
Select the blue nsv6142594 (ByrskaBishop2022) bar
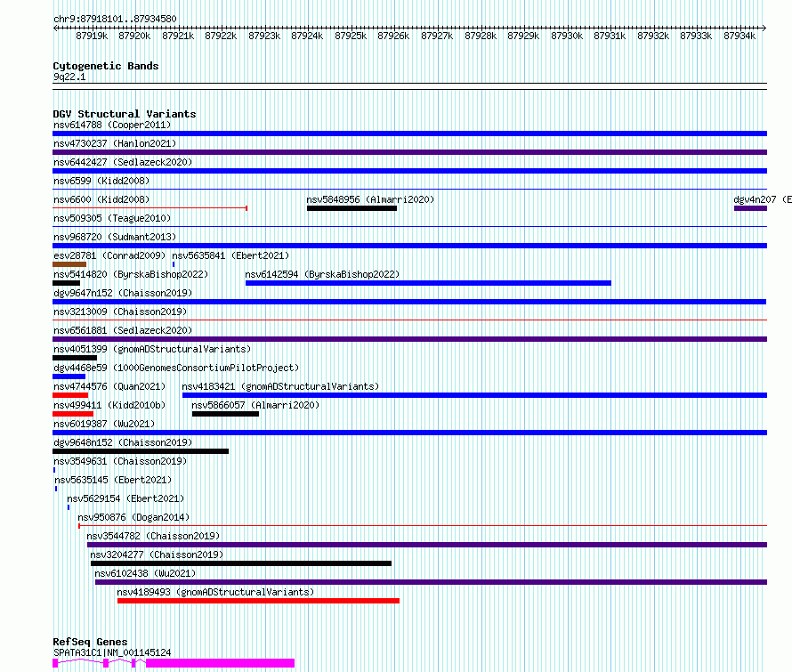pyautogui.click(x=428, y=283)
